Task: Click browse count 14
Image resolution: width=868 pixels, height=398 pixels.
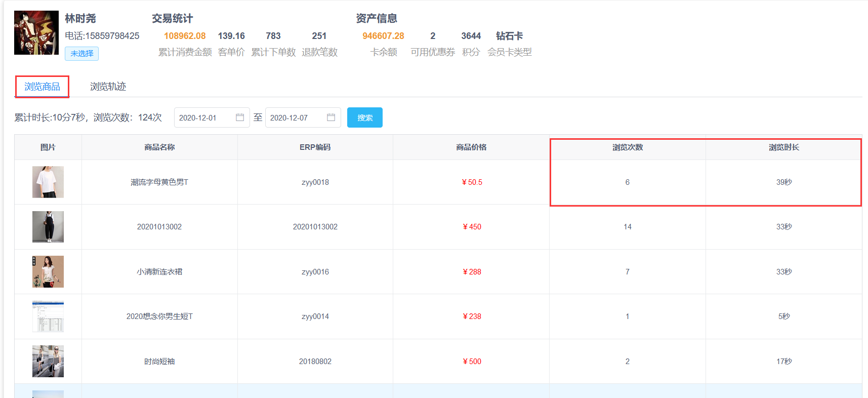Action: click(628, 227)
